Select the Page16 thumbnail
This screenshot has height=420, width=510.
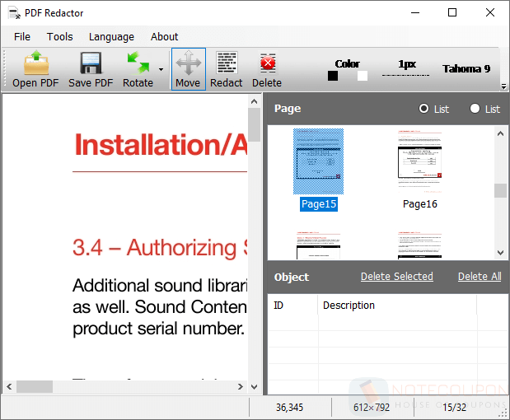(x=419, y=161)
